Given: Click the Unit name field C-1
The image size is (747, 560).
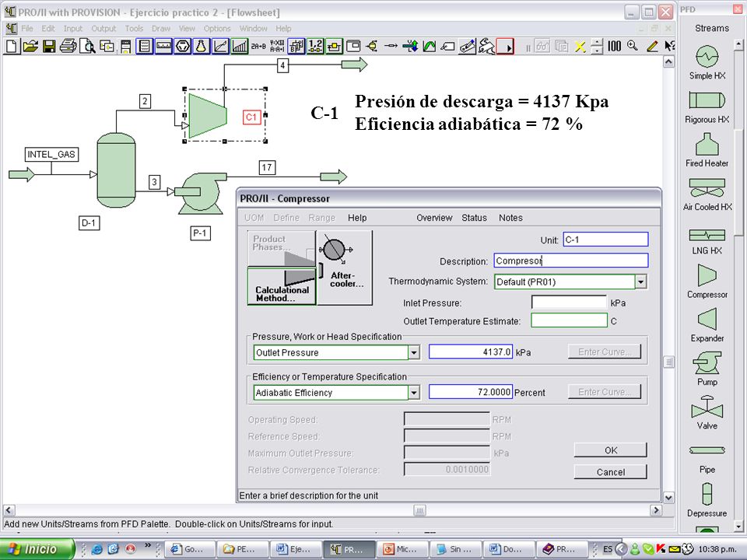Looking at the screenshot, I should [605, 240].
